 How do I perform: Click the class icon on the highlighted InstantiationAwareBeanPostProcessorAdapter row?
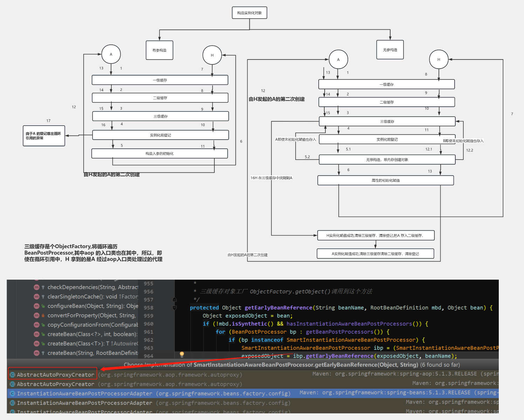13,394
